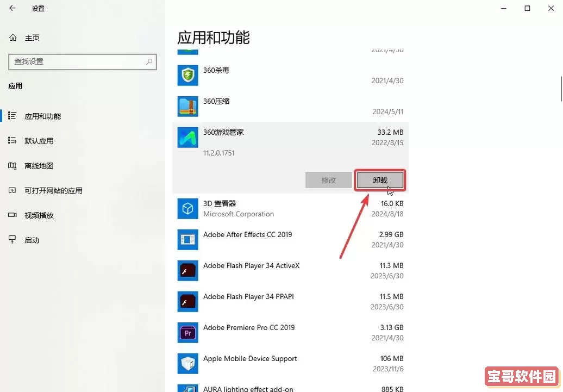Maximize the 设置 window
The width and height of the screenshot is (563, 392).
(x=527, y=8)
